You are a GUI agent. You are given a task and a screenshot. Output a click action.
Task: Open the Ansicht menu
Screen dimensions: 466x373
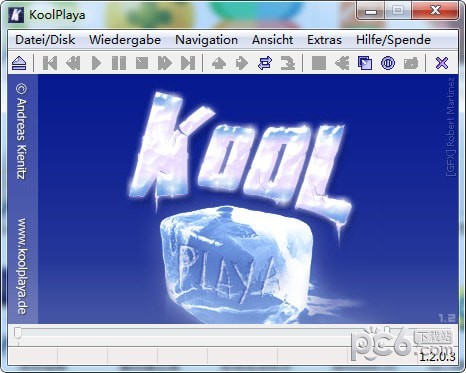pyautogui.click(x=272, y=40)
